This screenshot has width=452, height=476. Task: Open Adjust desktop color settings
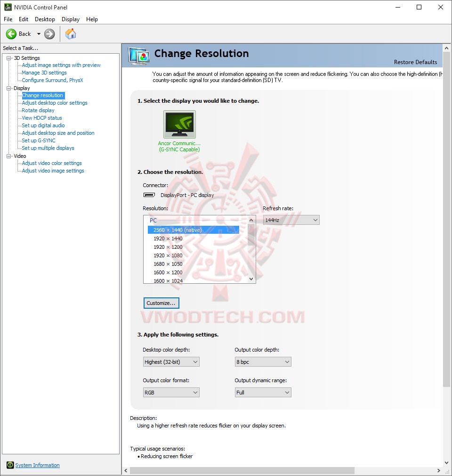click(x=54, y=103)
